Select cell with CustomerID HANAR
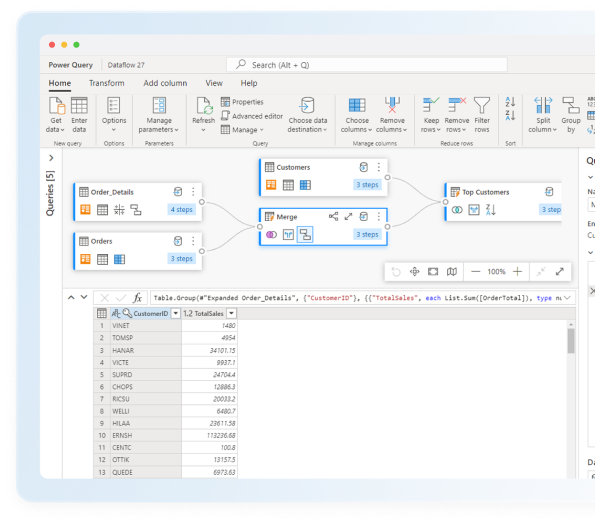Image resolution: width=595 pixels, height=524 pixels. 146,350
